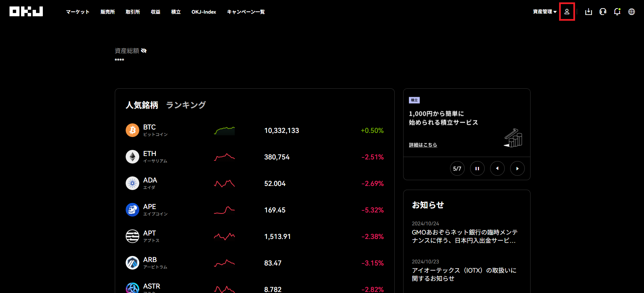Click the OKJ logo
The image size is (644, 293).
tap(26, 12)
